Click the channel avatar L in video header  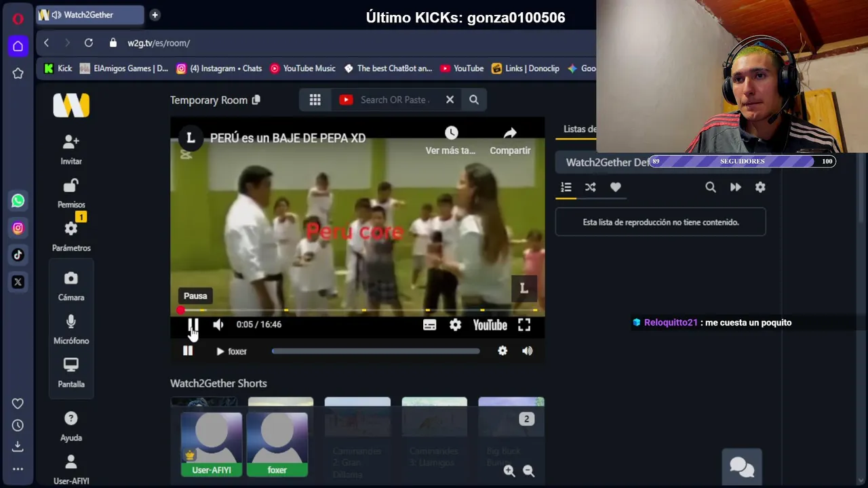coord(191,138)
